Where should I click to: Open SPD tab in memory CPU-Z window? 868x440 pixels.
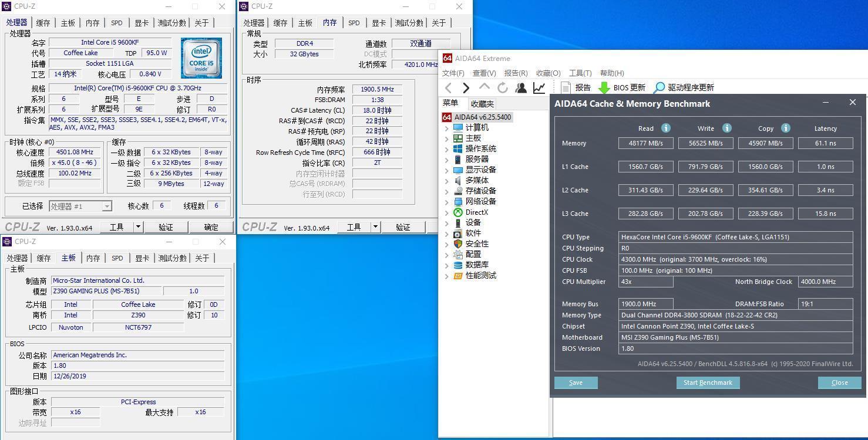click(354, 23)
